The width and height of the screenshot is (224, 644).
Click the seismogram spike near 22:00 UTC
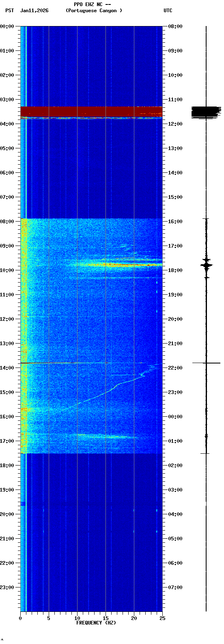coord(206,363)
